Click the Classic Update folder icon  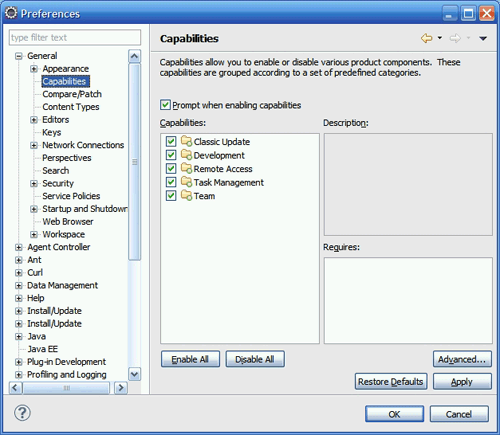tap(186, 141)
